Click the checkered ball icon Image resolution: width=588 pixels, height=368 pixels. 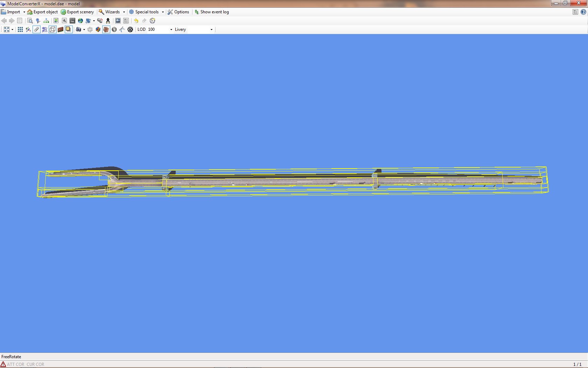pos(130,29)
